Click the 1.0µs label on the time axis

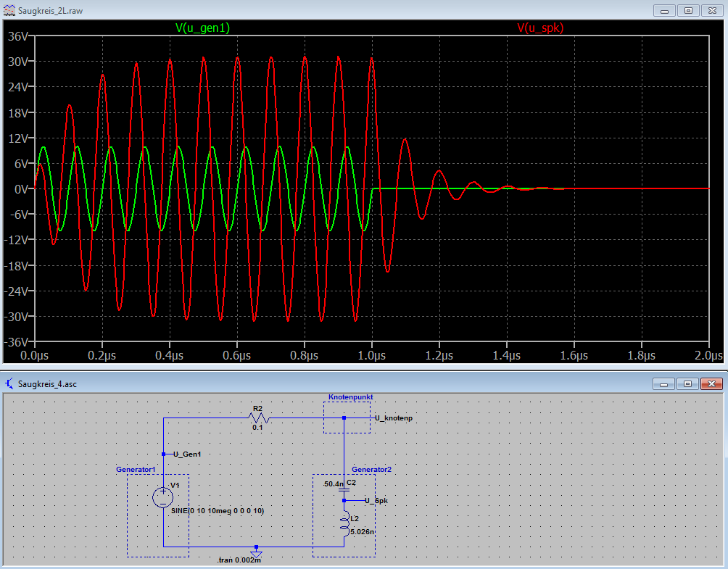(x=371, y=356)
